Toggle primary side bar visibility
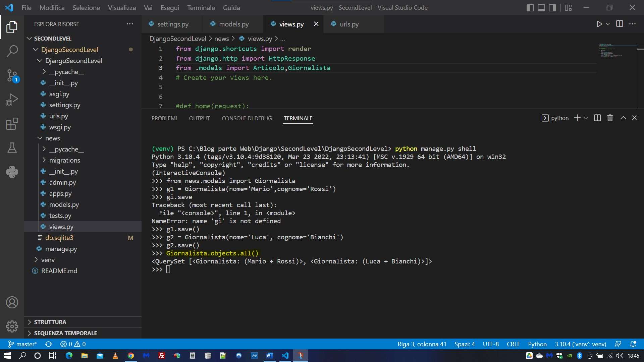This screenshot has height=362, width=644. [x=530, y=7]
